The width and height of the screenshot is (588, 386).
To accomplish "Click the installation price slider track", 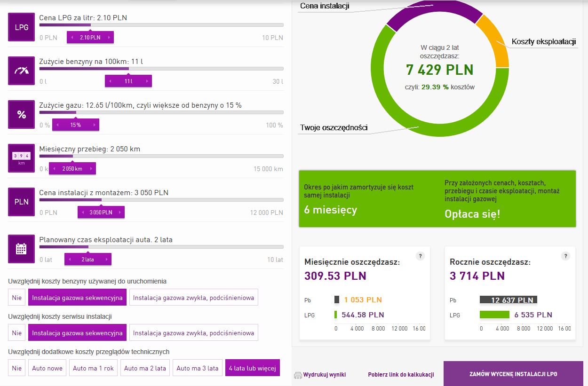I will click(x=188, y=199).
